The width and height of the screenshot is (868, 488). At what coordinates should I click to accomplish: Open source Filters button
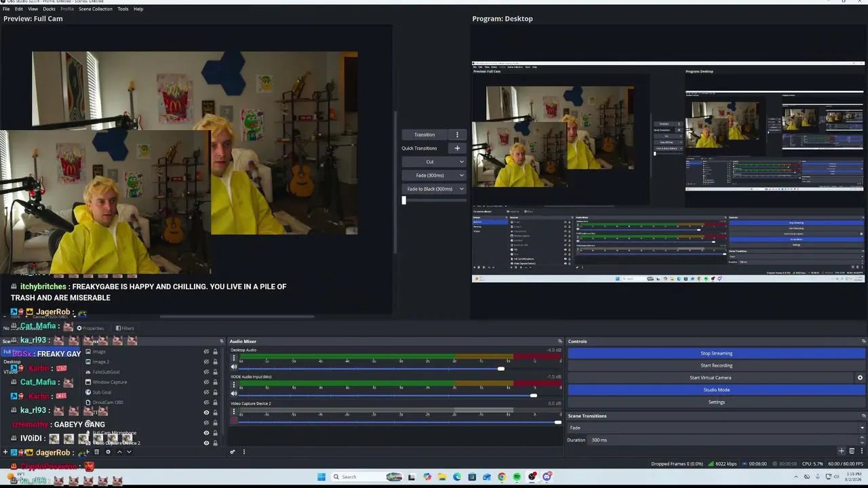tap(125, 328)
